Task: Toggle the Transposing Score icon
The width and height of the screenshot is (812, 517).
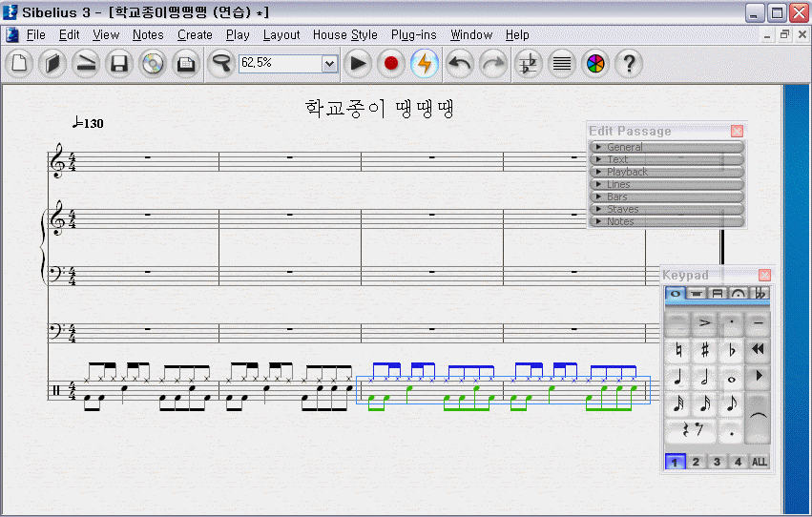Action: tap(529, 64)
